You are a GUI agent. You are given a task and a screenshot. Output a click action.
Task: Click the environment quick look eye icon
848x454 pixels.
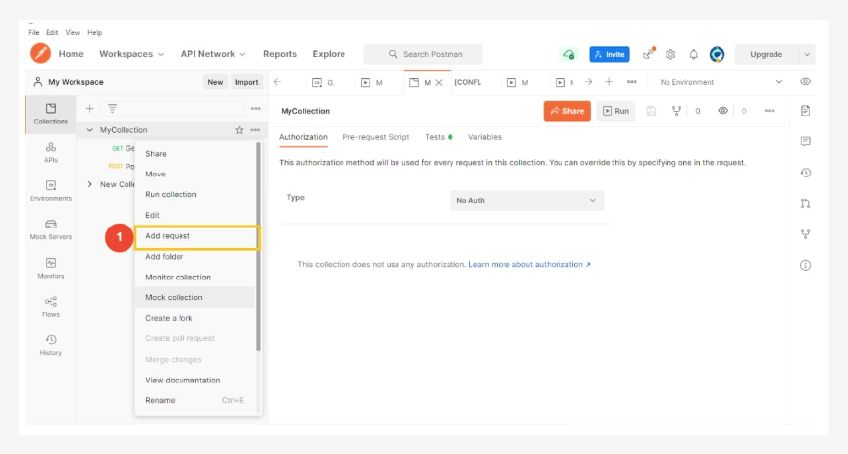click(805, 82)
